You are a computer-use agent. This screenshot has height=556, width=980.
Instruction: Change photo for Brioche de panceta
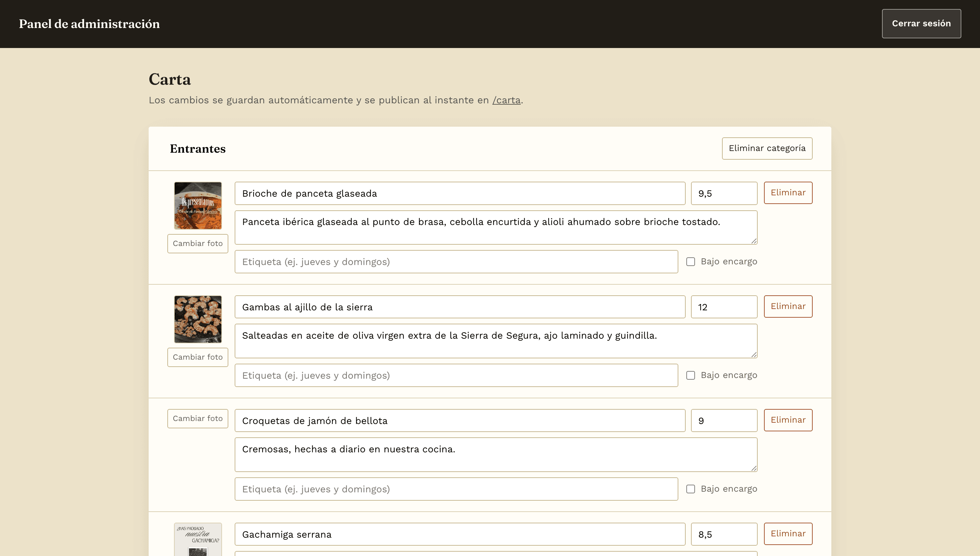point(198,244)
